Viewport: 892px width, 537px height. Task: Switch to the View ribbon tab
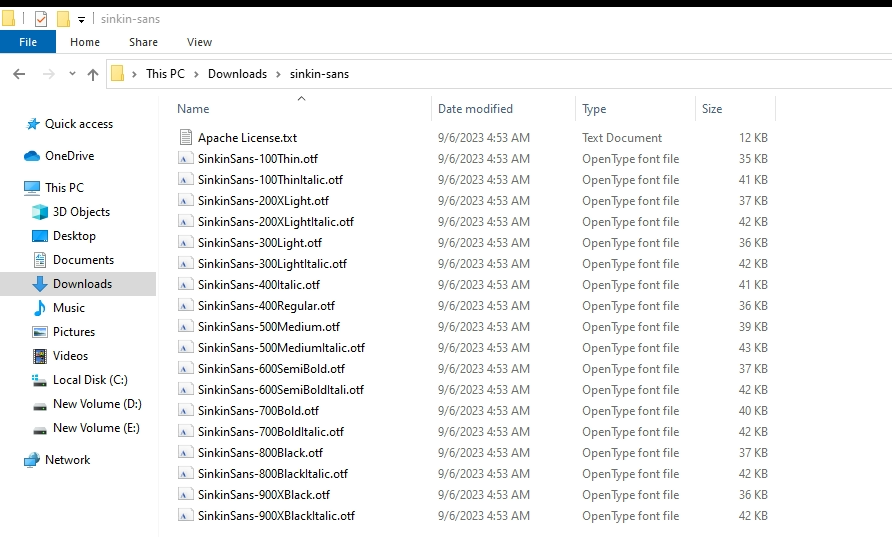pos(199,42)
